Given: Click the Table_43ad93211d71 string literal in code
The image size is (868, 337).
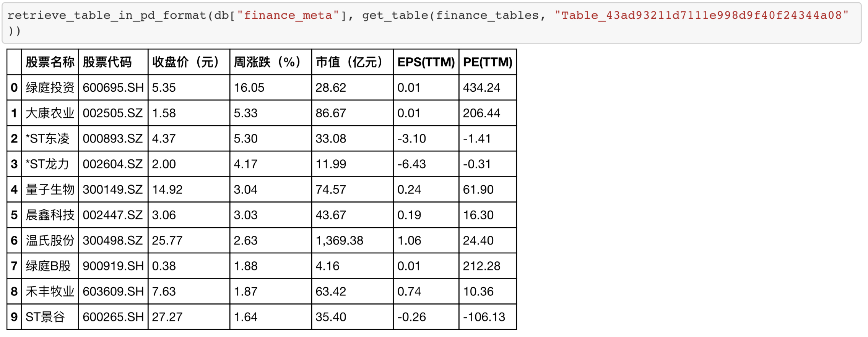Looking at the screenshot, I should [x=701, y=15].
